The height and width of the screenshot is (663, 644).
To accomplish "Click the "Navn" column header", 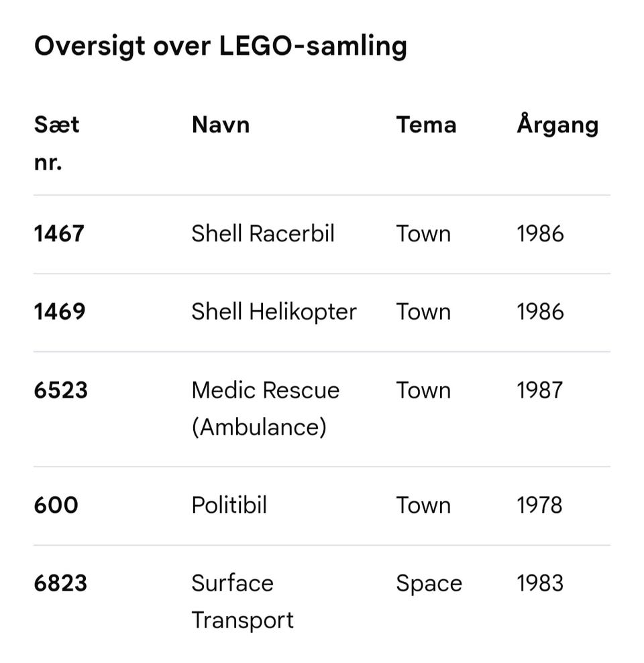I will coord(220,125).
